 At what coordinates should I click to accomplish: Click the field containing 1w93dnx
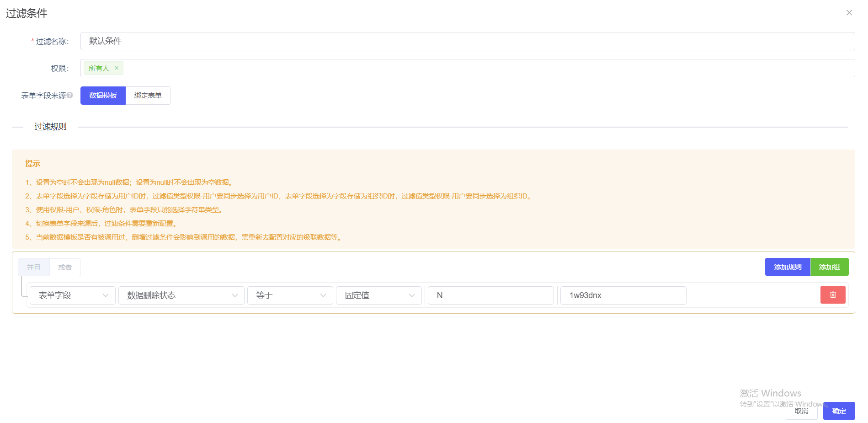(623, 295)
